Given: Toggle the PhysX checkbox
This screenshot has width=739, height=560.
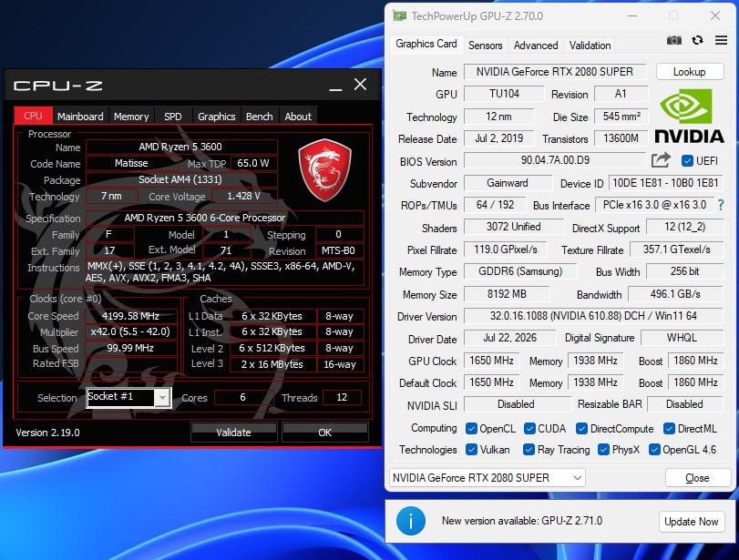Looking at the screenshot, I should pyautogui.click(x=603, y=450).
